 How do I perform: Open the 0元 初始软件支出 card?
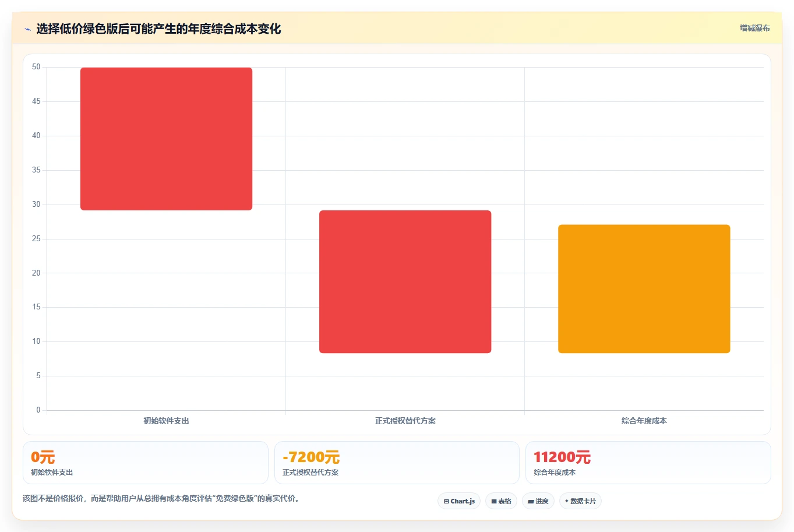[x=146, y=463]
